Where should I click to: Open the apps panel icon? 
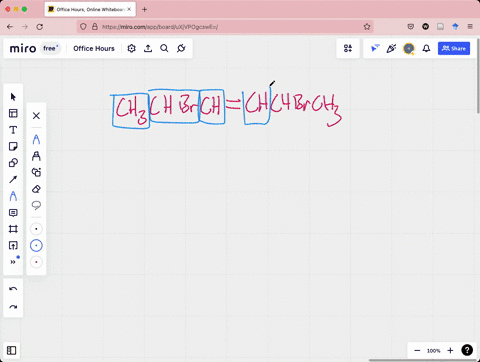coord(348,49)
